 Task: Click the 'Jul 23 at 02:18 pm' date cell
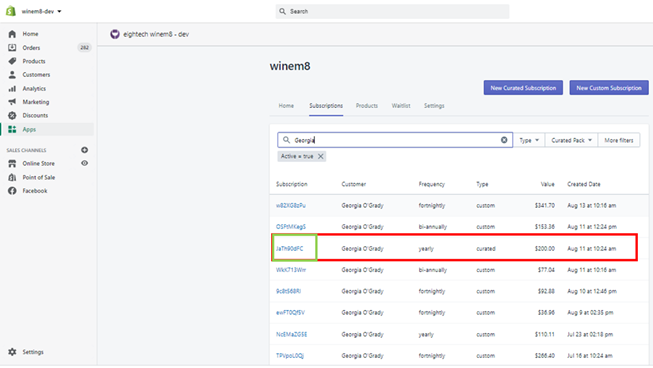(x=590, y=334)
